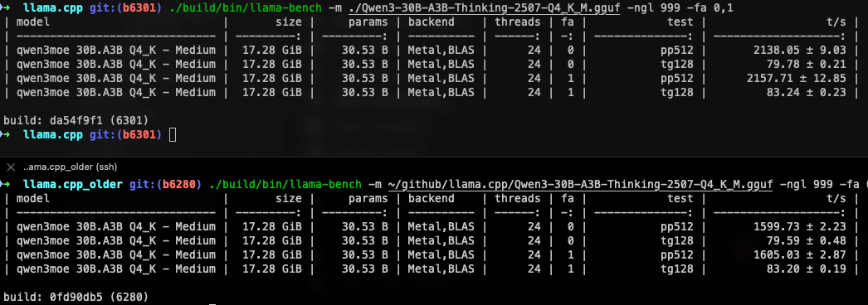Click the llama.cpp_older directory name in the prompt

[72, 184]
